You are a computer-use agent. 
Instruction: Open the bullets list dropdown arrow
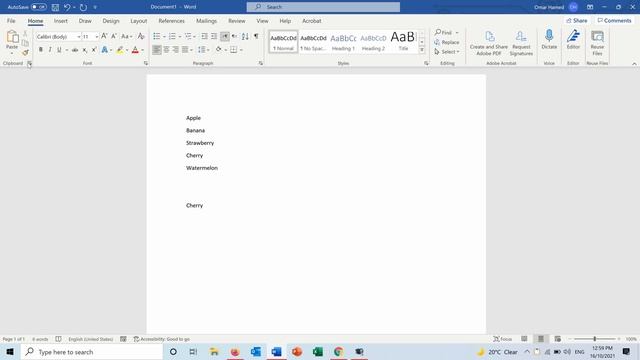pyautogui.click(x=164, y=37)
